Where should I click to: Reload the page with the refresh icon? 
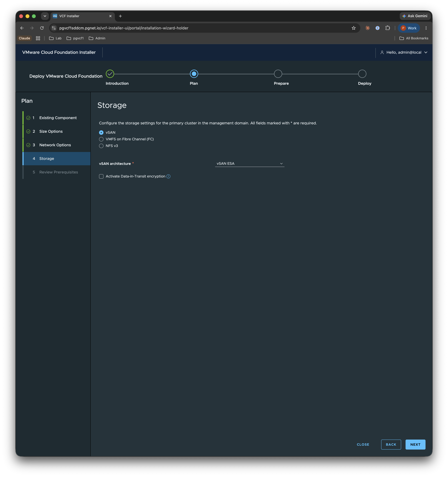[x=42, y=28]
